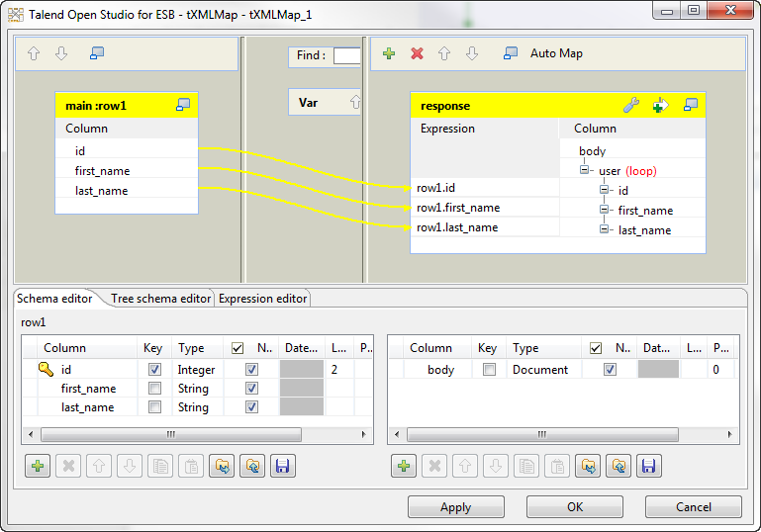Click the red X remove output icon
761x532 pixels.
(x=417, y=53)
